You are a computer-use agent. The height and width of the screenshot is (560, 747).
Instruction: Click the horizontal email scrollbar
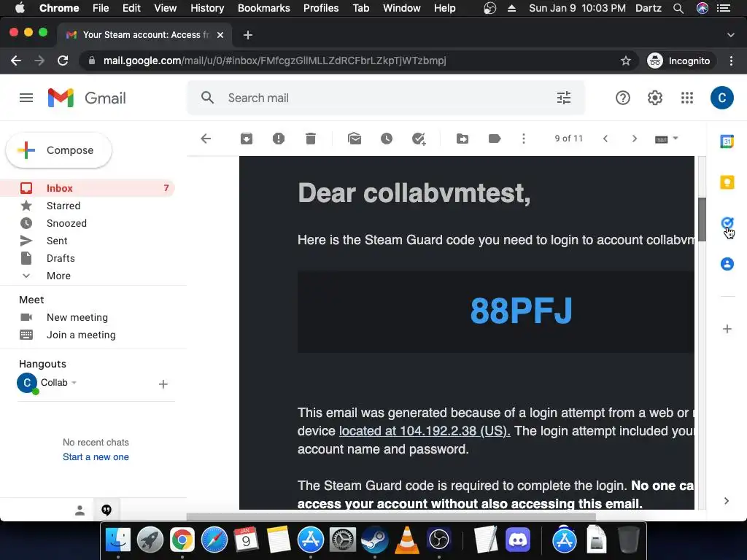[x=391, y=517]
